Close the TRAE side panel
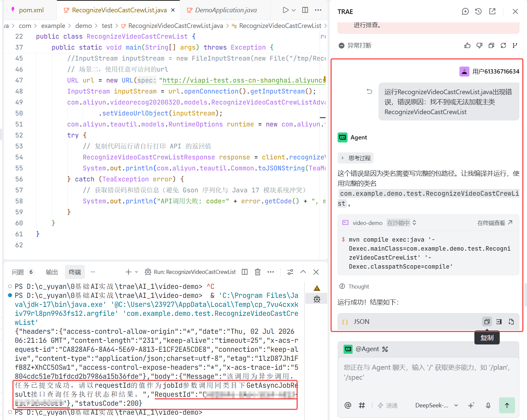 click(515, 12)
